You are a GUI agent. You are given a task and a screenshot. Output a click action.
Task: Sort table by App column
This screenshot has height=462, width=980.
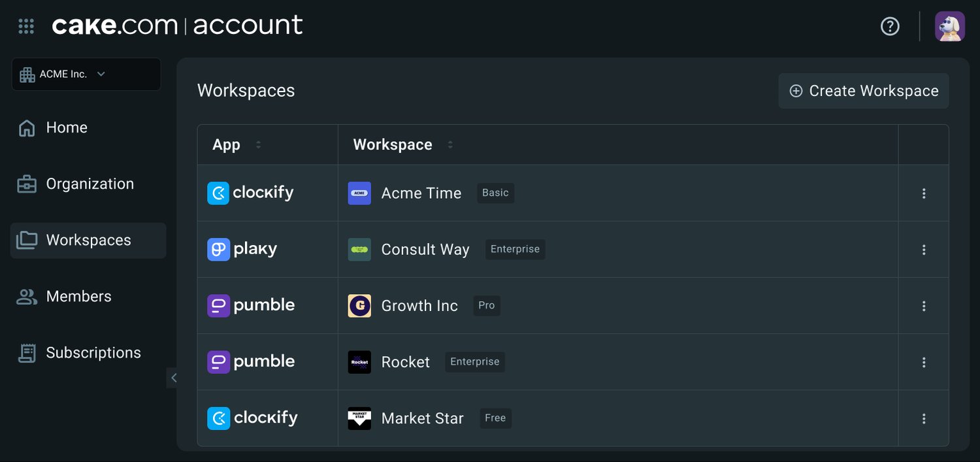tap(258, 144)
